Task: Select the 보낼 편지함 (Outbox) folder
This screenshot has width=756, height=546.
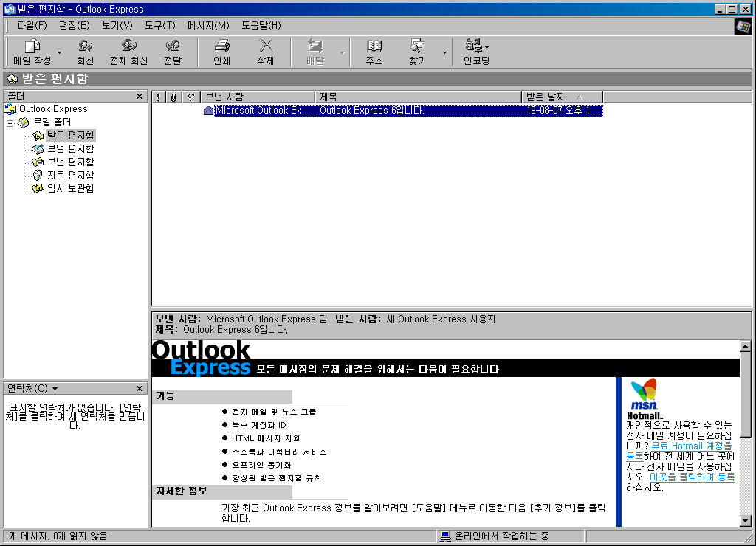Action: (x=70, y=148)
